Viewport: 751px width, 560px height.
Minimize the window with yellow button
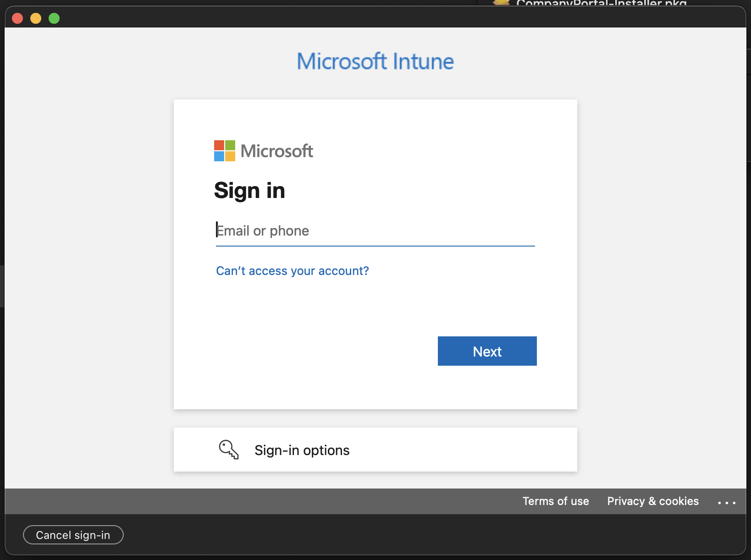(36, 18)
